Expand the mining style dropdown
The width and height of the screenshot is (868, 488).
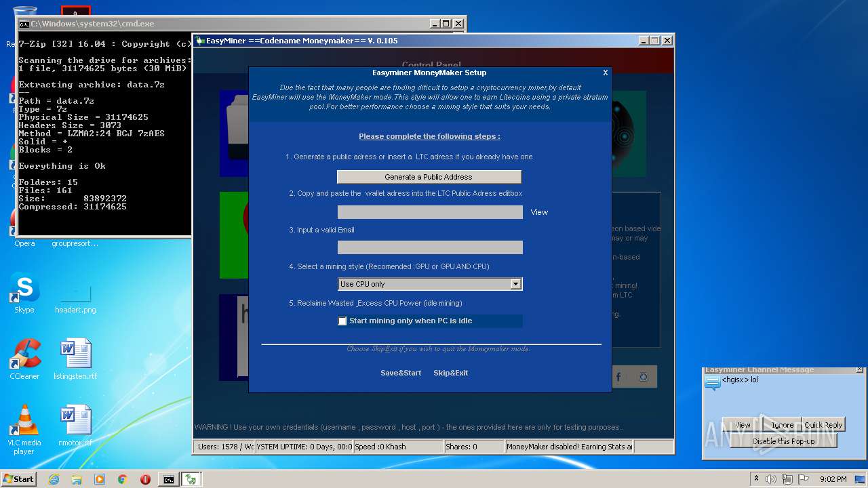pyautogui.click(x=515, y=284)
